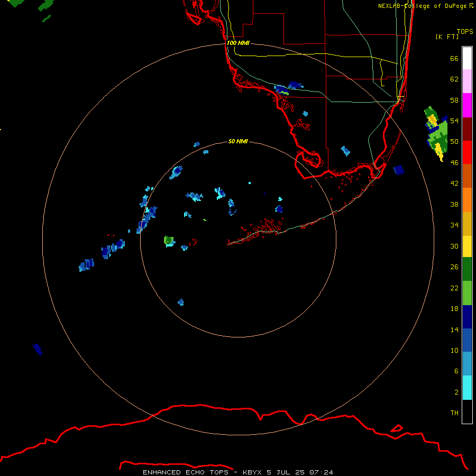Click the "18" value on the scale
The image size is (476, 476).
tap(454, 309)
